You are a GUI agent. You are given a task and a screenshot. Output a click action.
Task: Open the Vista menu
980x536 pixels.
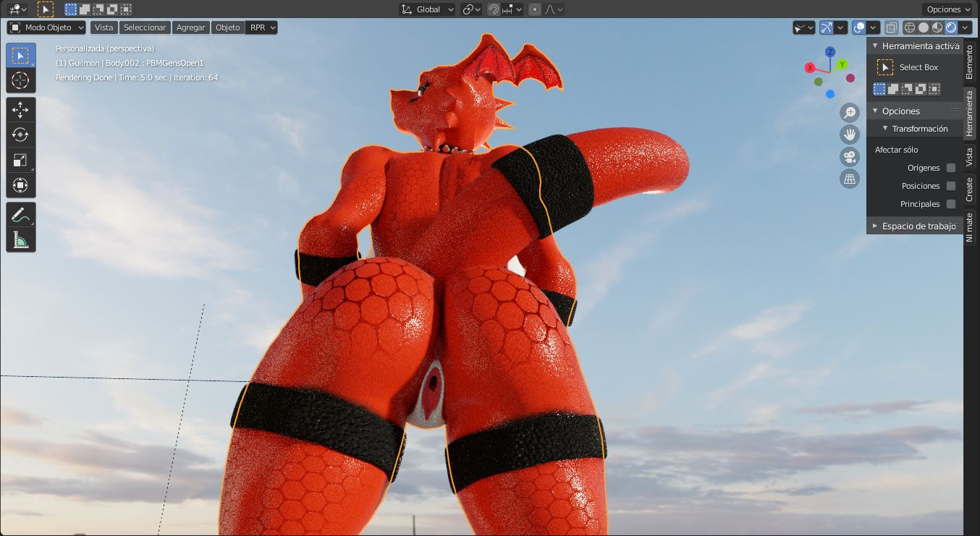104,27
